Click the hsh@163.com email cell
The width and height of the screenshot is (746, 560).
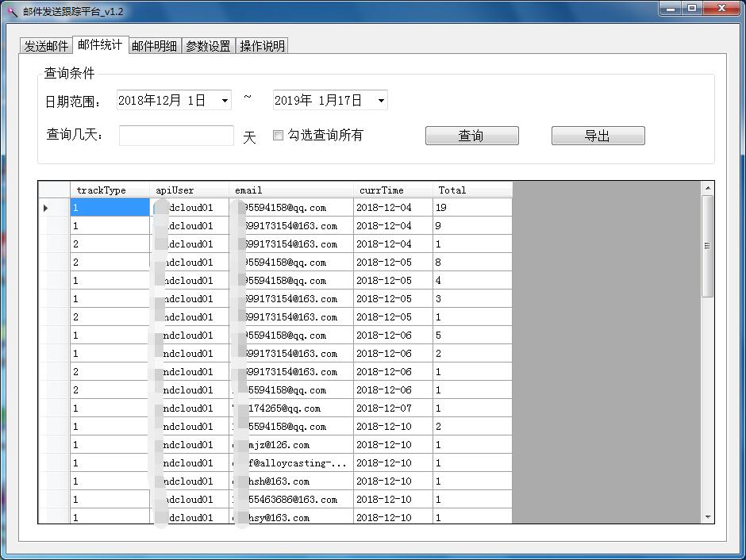click(291, 481)
